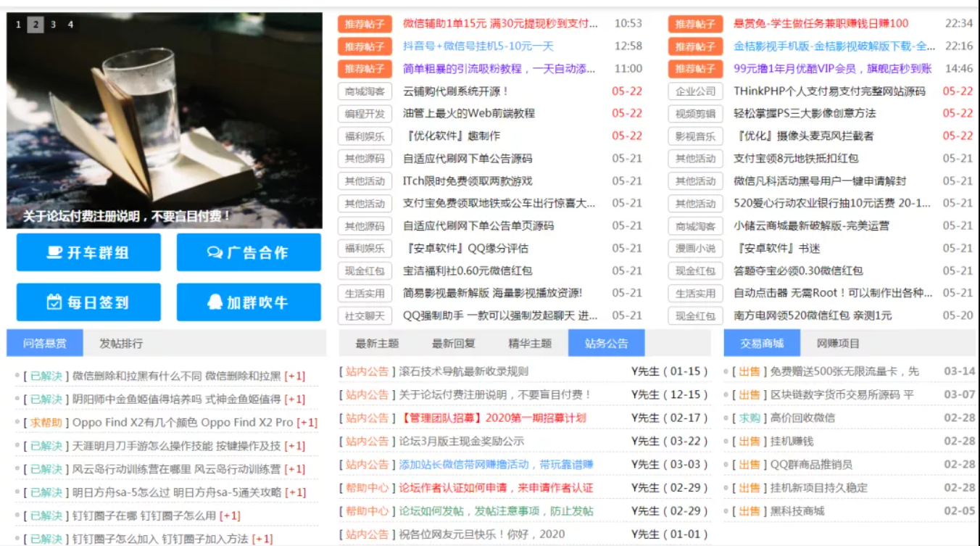Switch to the 精华主题 tab
980x546 pixels.
(530, 343)
